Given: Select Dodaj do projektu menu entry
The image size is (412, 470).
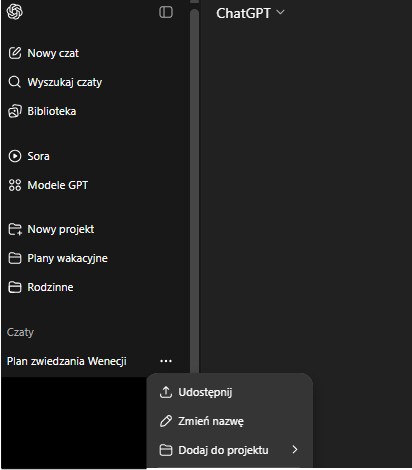Looking at the screenshot, I should pyautogui.click(x=230, y=450).
